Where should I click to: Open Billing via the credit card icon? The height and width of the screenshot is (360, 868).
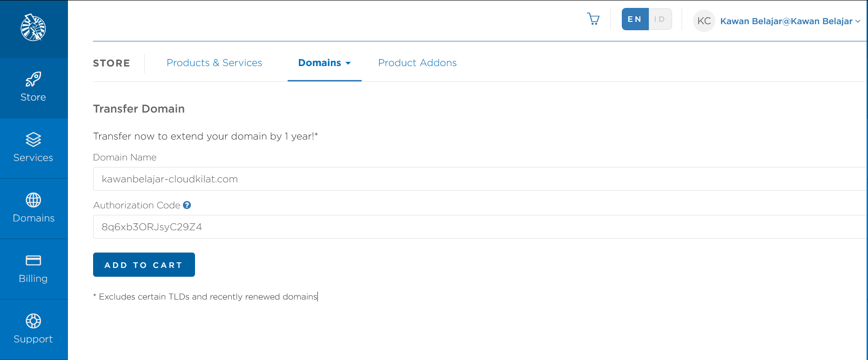[33, 260]
